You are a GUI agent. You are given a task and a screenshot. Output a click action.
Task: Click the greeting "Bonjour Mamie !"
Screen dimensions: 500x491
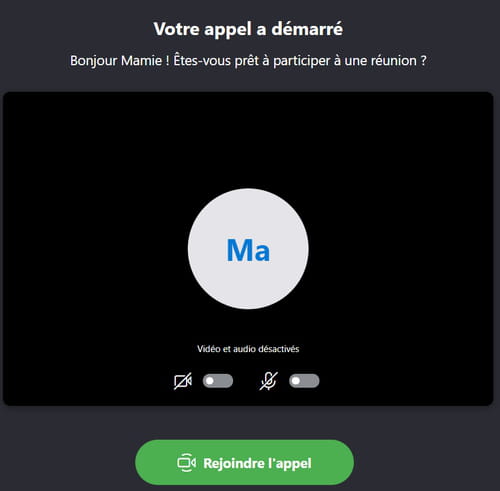coord(120,61)
